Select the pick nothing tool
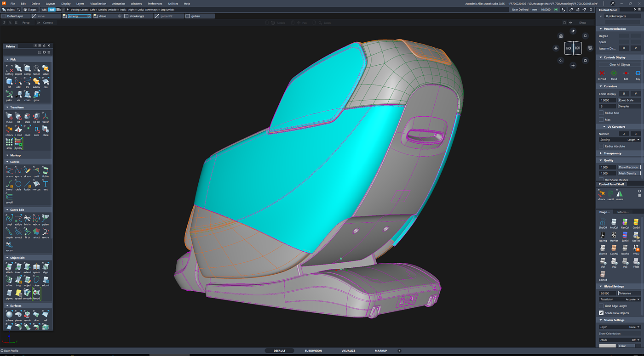 [x=9, y=69]
